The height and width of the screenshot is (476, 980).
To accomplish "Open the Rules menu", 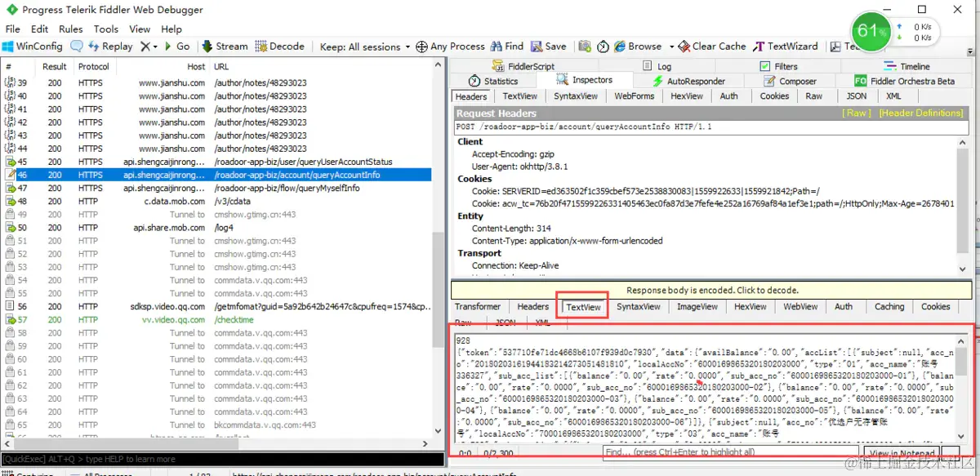I will (x=71, y=29).
